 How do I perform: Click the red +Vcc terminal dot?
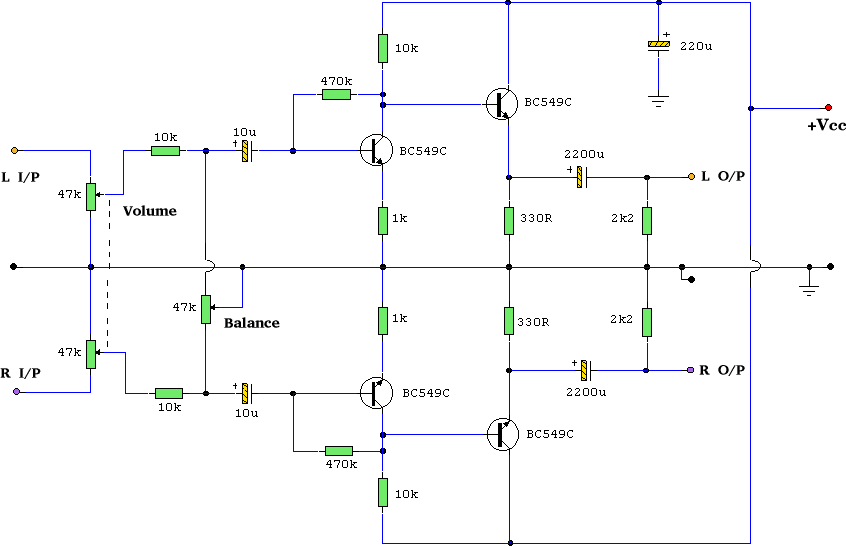click(828, 107)
